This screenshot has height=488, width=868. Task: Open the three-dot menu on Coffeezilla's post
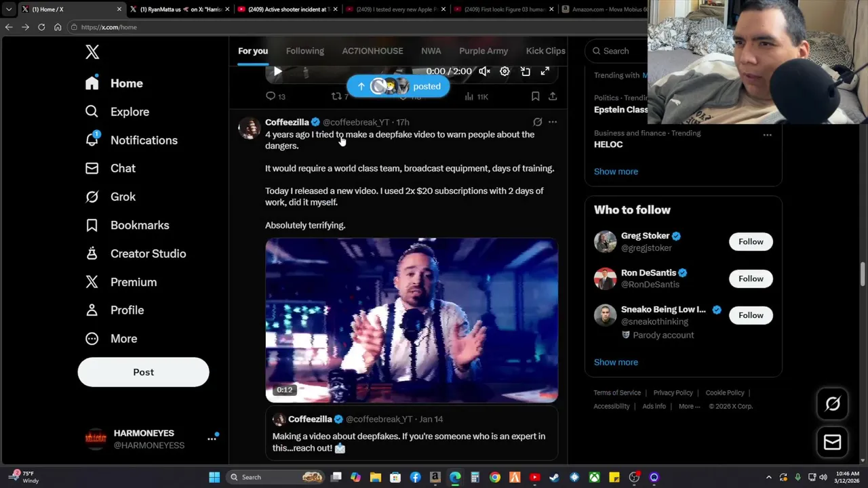tap(553, 122)
